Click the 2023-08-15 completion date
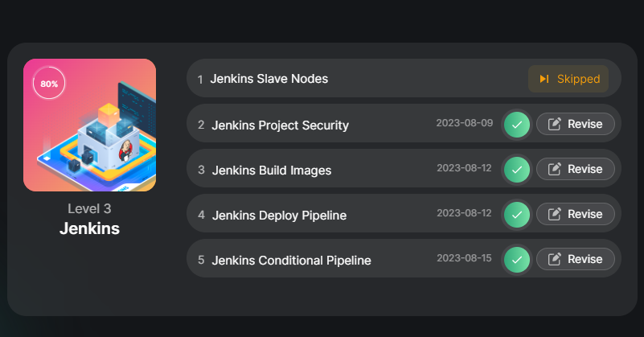The image size is (644, 337). (x=463, y=258)
